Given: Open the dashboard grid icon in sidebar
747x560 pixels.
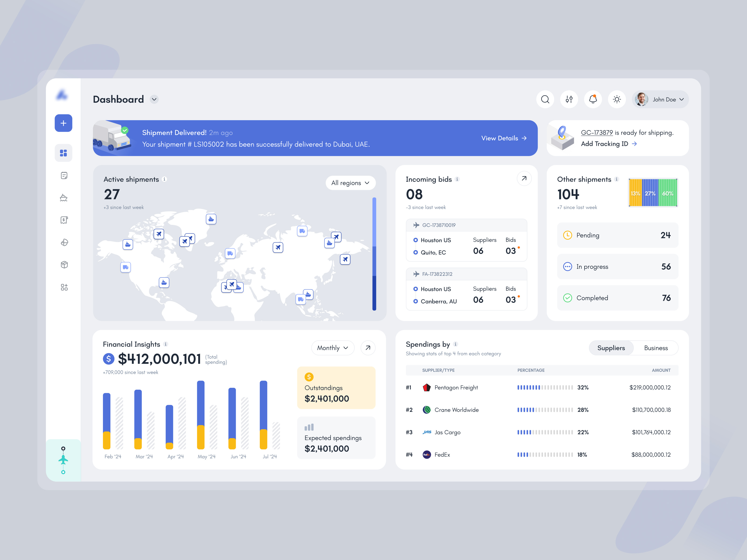Looking at the screenshot, I should click(63, 153).
